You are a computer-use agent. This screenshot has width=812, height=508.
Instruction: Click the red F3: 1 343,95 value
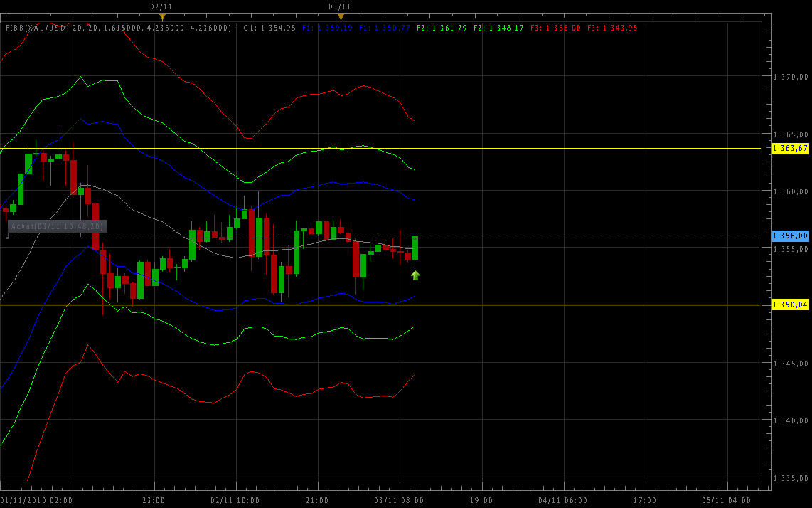(612, 28)
